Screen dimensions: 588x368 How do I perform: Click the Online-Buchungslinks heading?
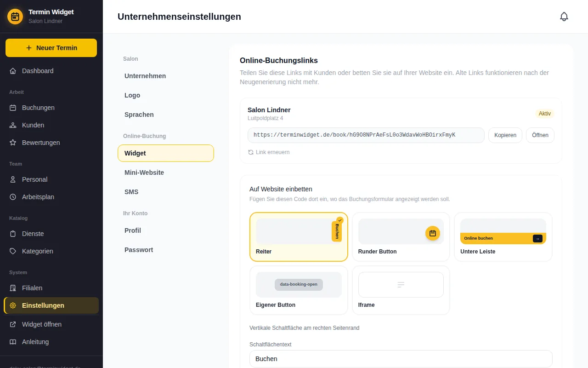coord(279,60)
